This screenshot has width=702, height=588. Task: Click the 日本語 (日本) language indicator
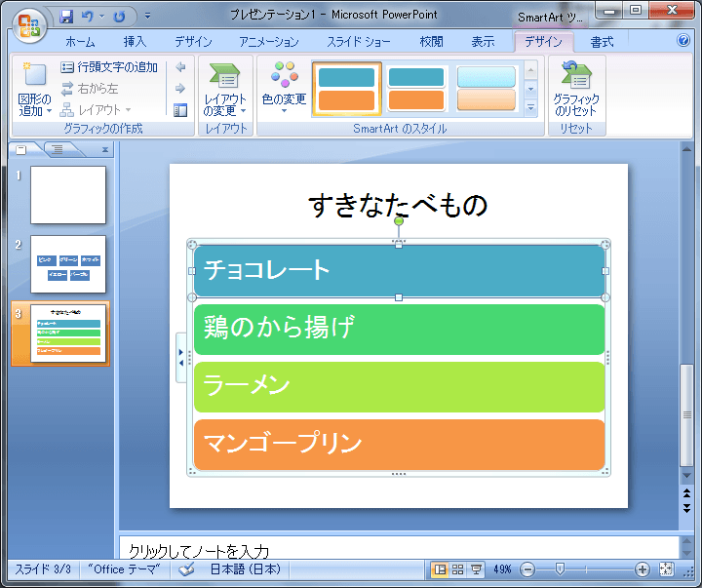(246, 569)
